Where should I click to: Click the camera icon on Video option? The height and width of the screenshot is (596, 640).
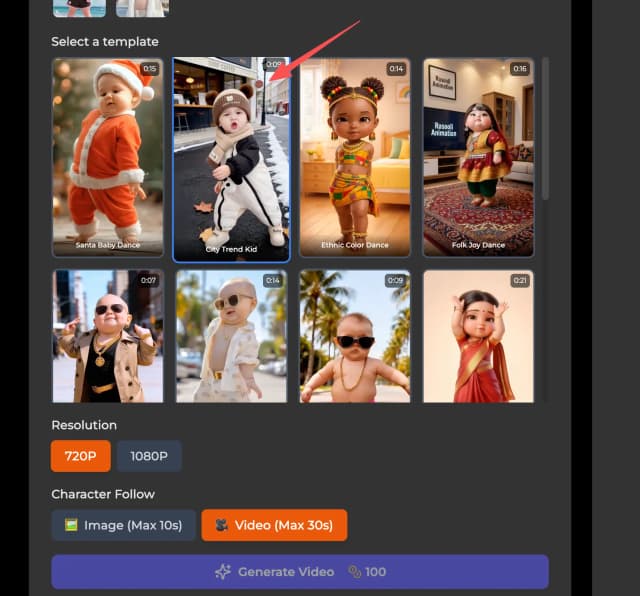coord(222,525)
